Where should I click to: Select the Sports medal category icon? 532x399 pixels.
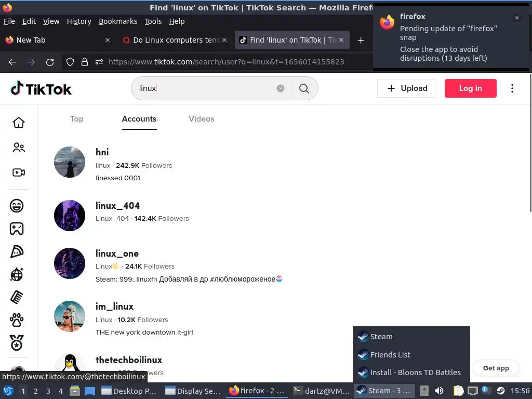[17, 343]
